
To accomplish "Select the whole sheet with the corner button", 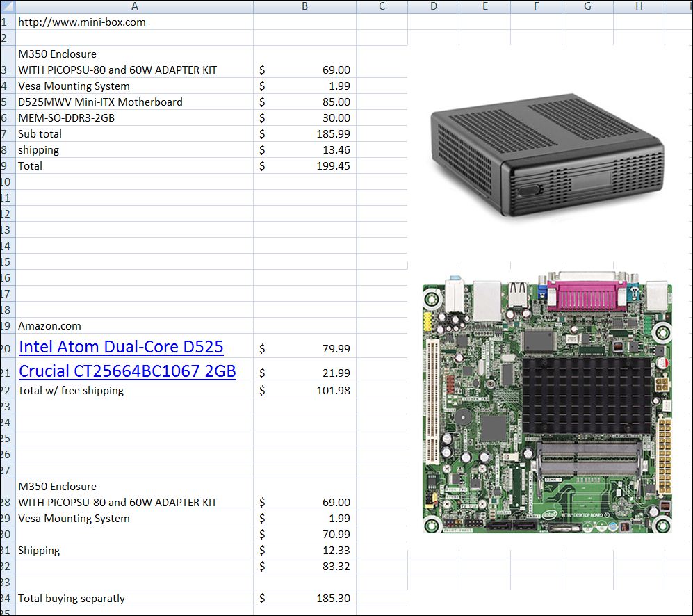I will 8,6.
